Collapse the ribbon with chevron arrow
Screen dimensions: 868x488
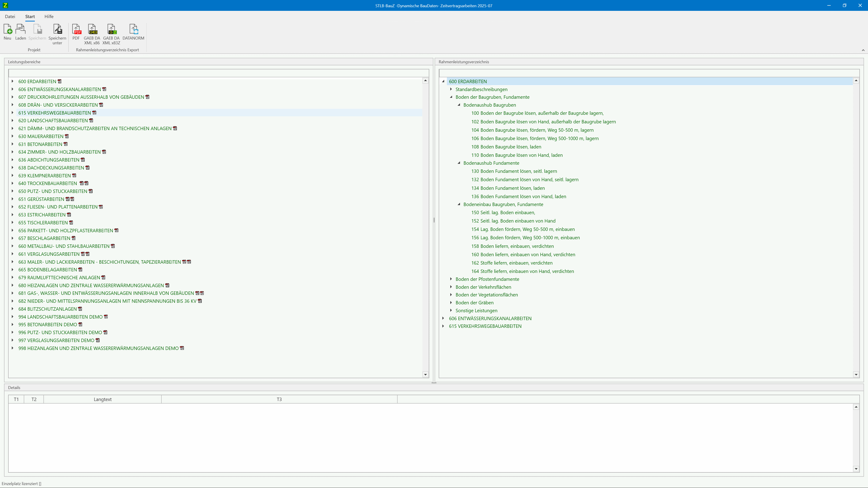pyautogui.click(x=863, y=50)
